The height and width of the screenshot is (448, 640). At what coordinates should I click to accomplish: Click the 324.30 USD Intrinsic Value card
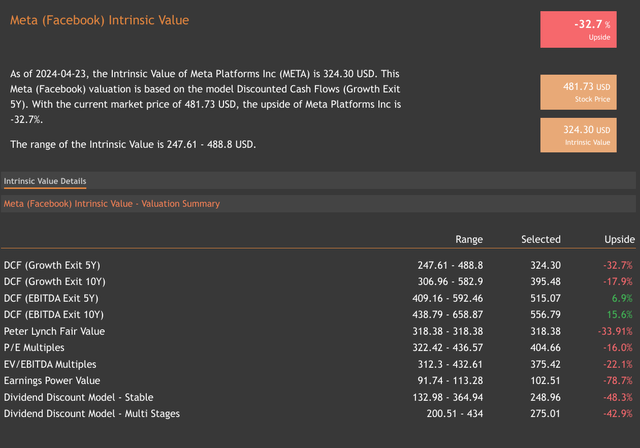578,135
